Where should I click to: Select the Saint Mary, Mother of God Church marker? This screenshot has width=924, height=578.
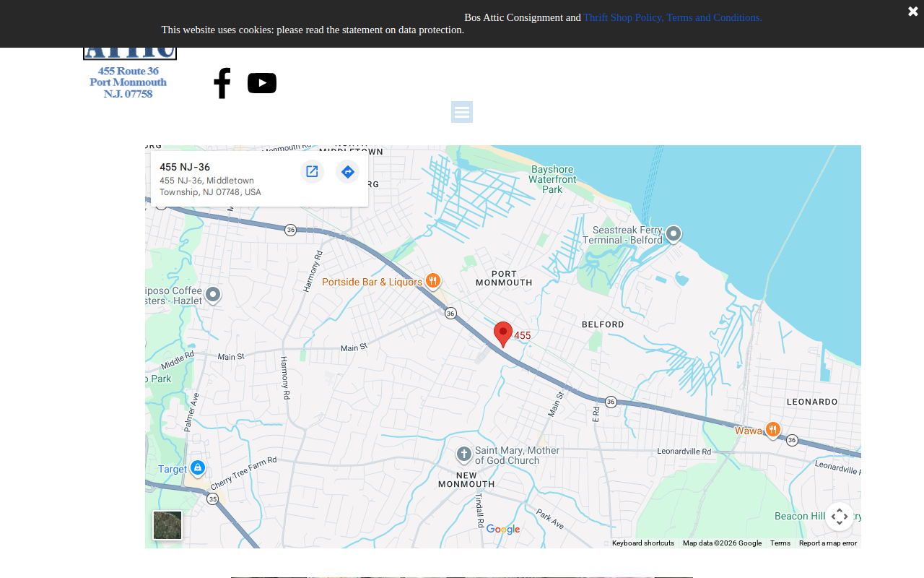(x=464, y=454)
